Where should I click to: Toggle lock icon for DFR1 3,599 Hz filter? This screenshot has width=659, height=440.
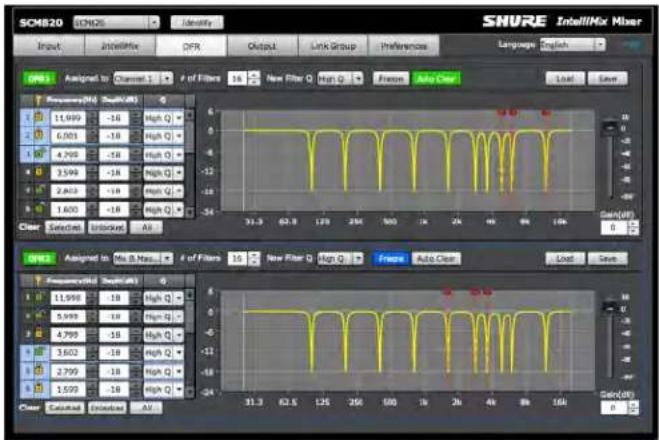click(39, 172)
